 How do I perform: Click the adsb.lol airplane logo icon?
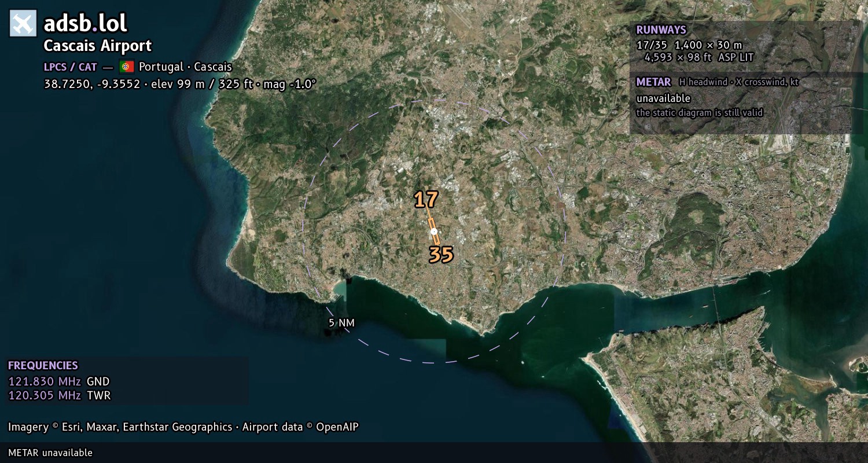(x=23, y=24)
